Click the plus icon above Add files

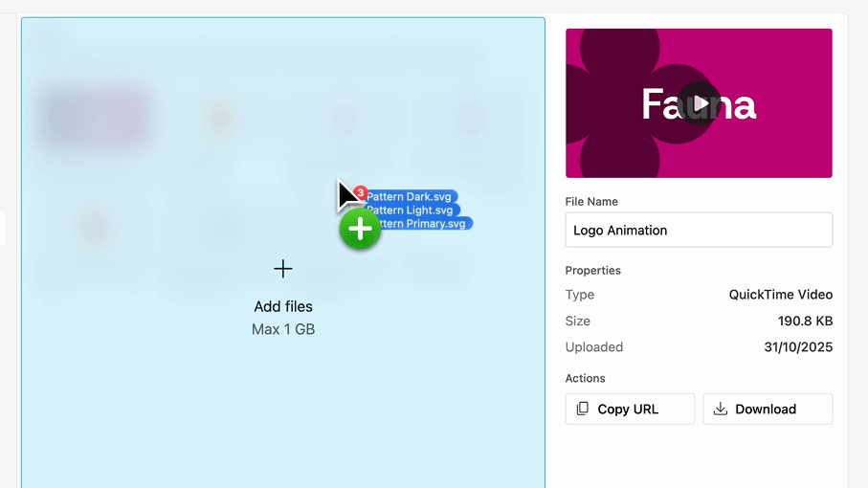tap(283, 269)
